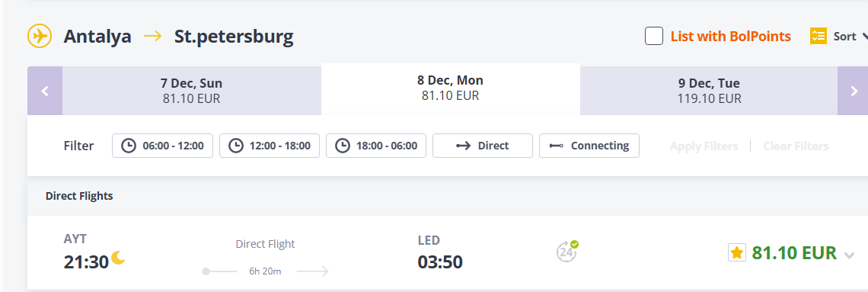Viewport: 868px width, 292px height.
Task: Click the arrow between Antalya and St.petersburg
Action: coord(153,37)
